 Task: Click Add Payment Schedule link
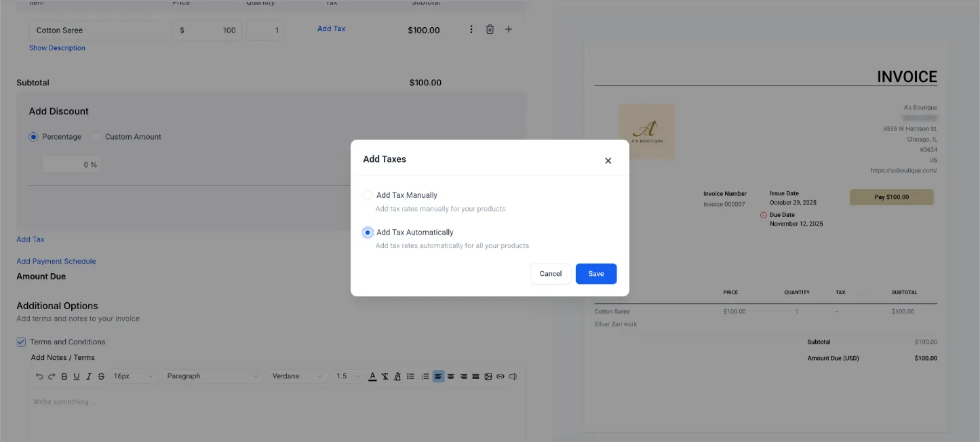click(56, 261)
